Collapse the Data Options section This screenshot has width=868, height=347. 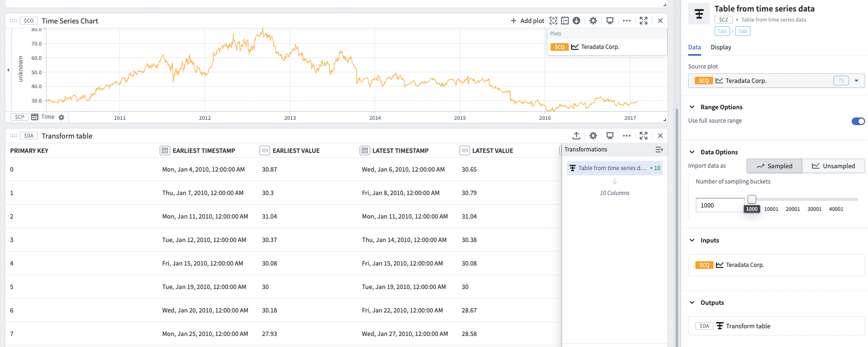[692, 152]
